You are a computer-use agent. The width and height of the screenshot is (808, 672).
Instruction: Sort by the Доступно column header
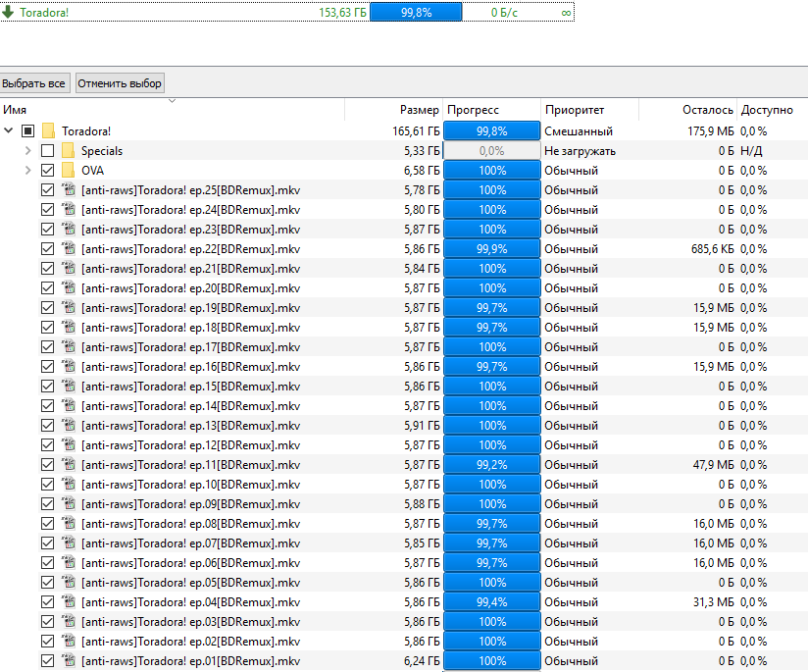pos(773,109)
